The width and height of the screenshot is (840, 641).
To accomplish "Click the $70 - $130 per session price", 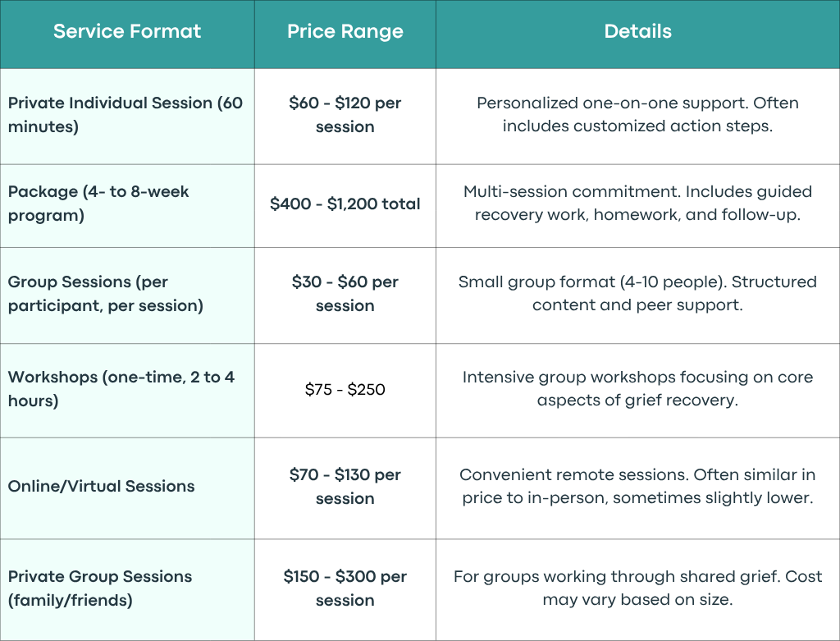I will [x=345, y=486].
